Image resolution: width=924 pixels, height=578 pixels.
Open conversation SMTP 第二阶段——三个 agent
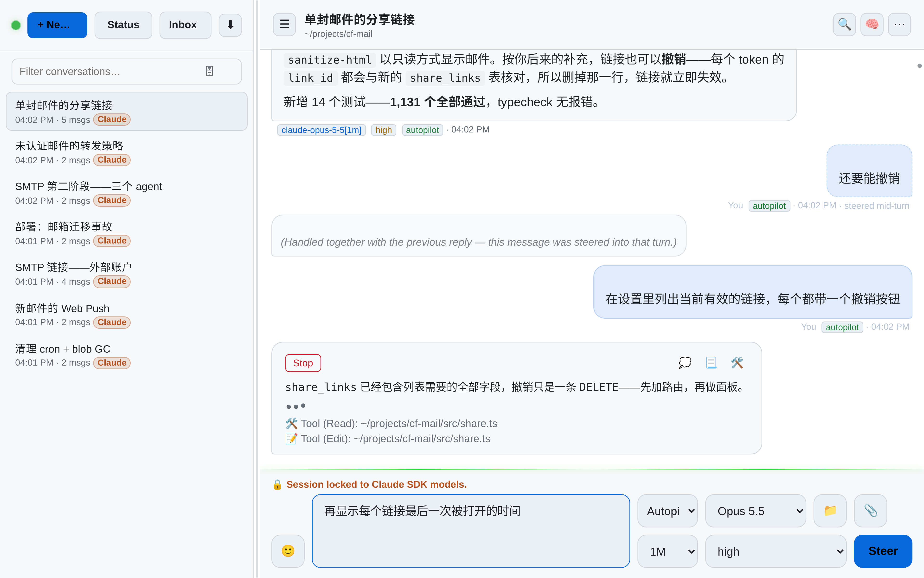pos(126,193)
